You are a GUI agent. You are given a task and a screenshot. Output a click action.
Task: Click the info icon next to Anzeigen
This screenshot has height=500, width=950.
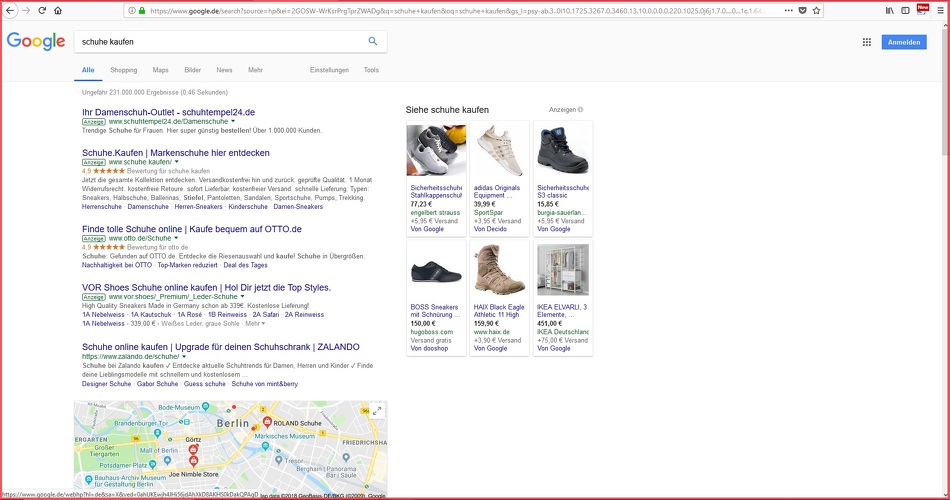[x=580, y=110]
